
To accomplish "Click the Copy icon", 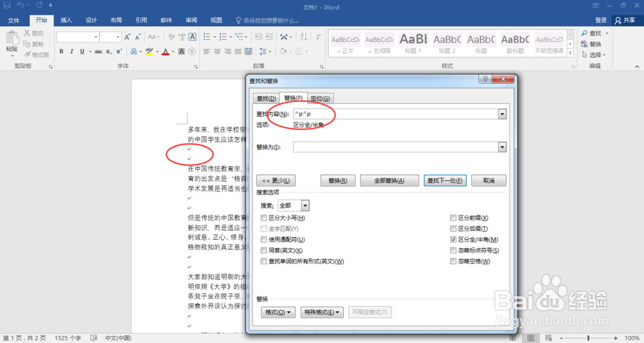I will click(x=26, y=44).
